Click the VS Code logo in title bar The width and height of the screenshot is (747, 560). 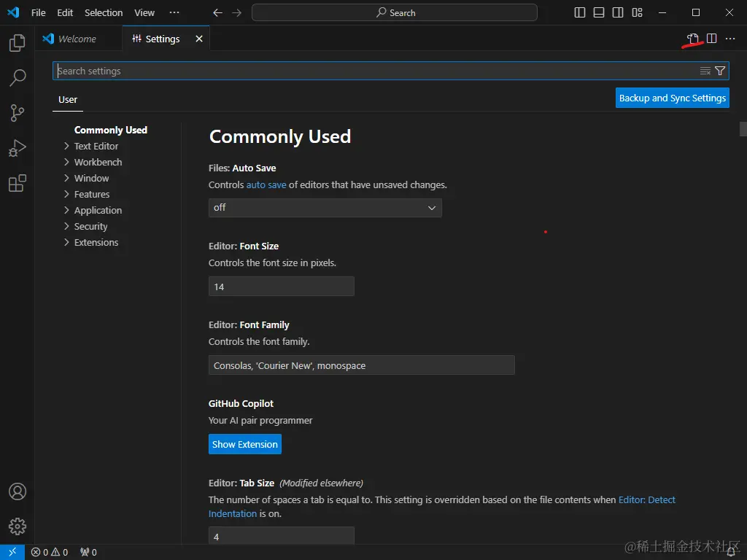(13, 12)
